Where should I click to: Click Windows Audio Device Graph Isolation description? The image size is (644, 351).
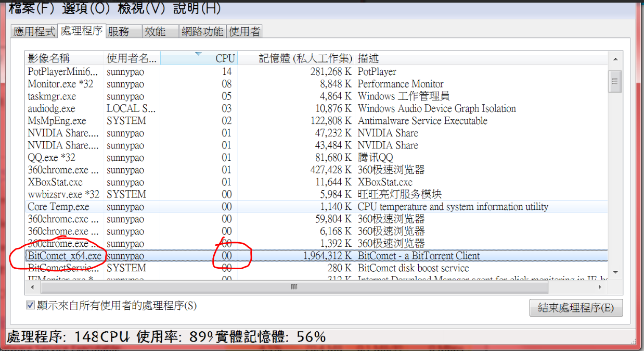[437, 108]
